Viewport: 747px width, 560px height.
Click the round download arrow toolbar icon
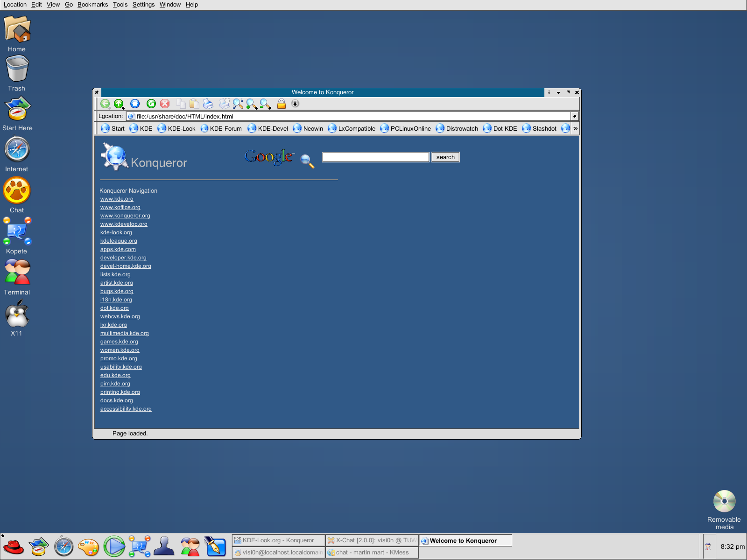(295, 104)
